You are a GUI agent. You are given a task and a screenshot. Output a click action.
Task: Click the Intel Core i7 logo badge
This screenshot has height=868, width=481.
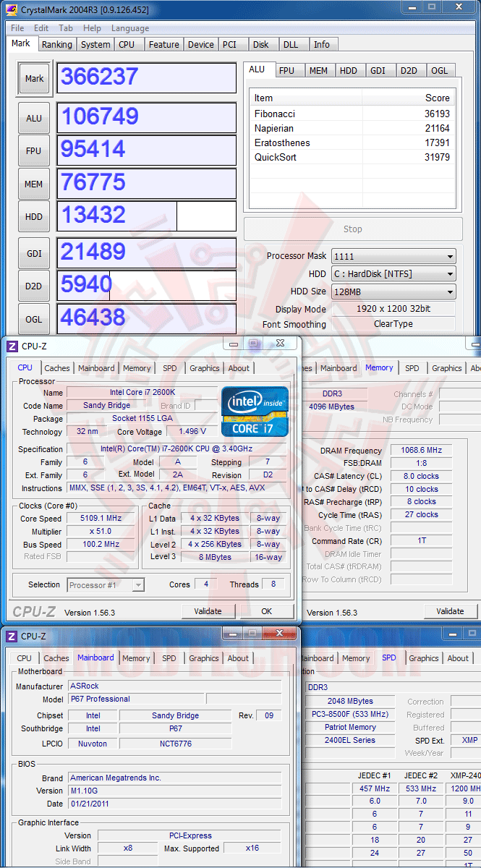pos(255,412)
